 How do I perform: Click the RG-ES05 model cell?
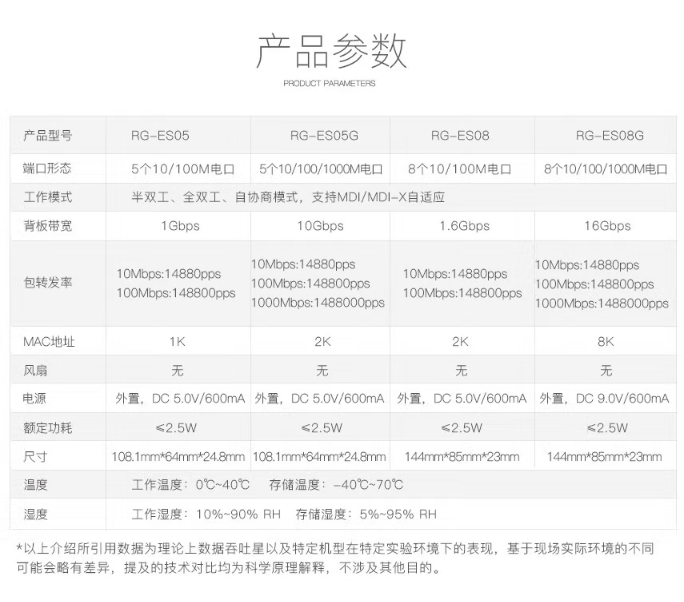tap(160, 136)
